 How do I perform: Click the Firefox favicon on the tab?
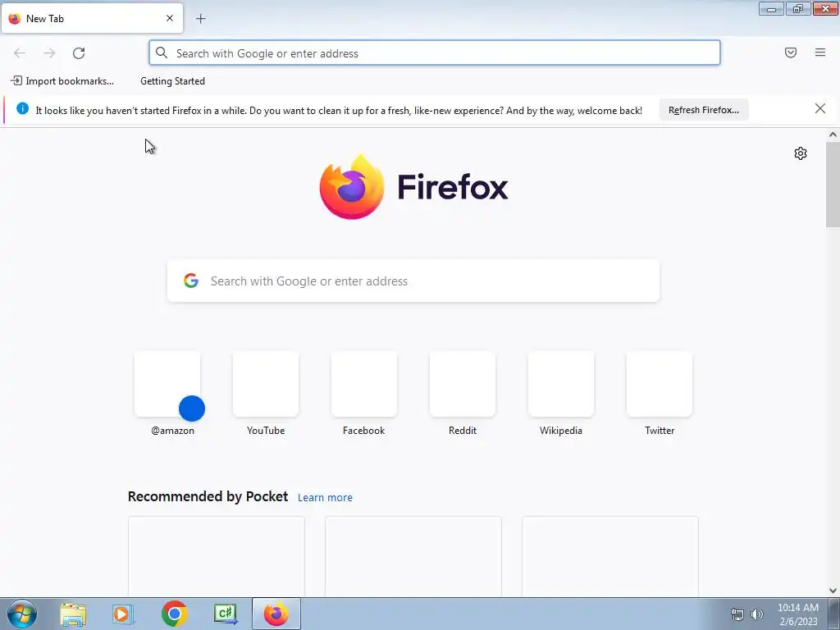tap(15, 18)
